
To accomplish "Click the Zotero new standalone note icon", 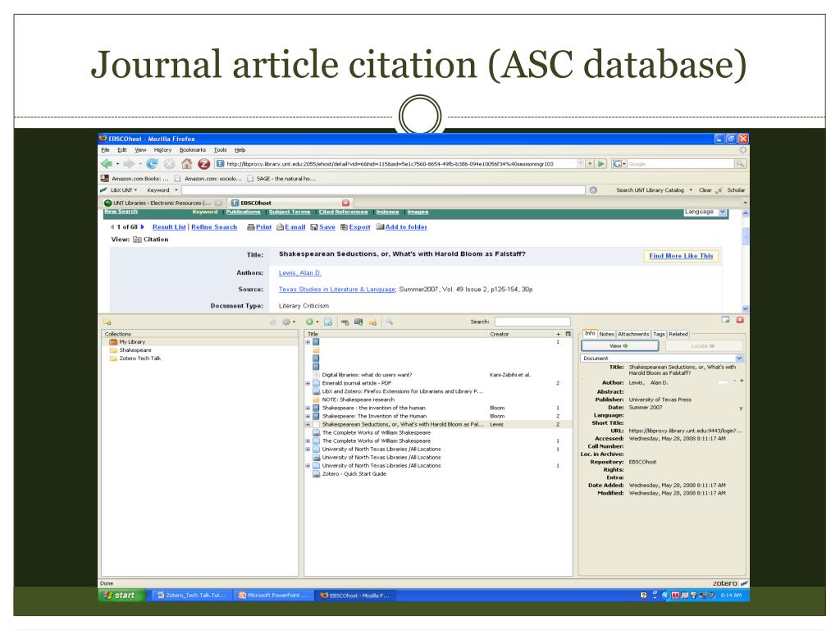I will click(372, 322).
